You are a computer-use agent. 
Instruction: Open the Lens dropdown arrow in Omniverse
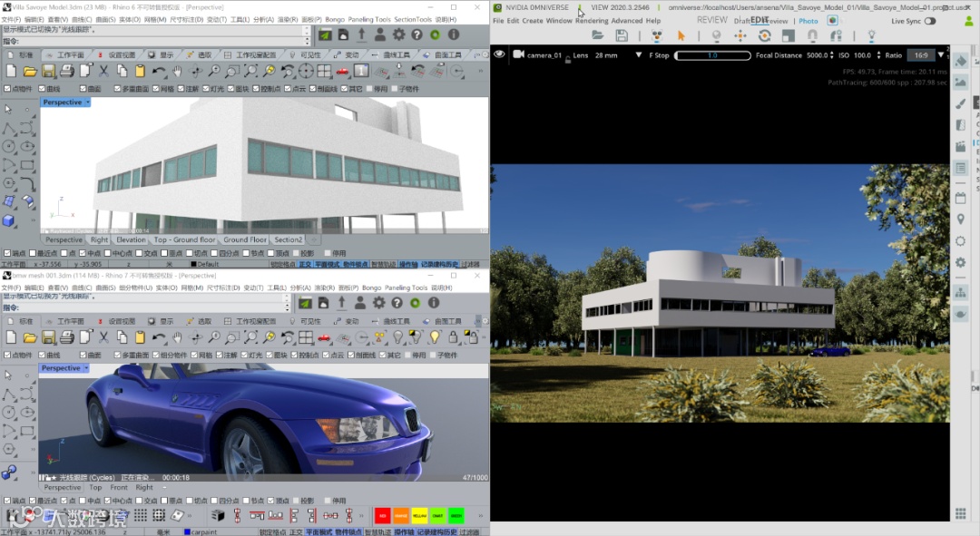(x=638, y=55)
